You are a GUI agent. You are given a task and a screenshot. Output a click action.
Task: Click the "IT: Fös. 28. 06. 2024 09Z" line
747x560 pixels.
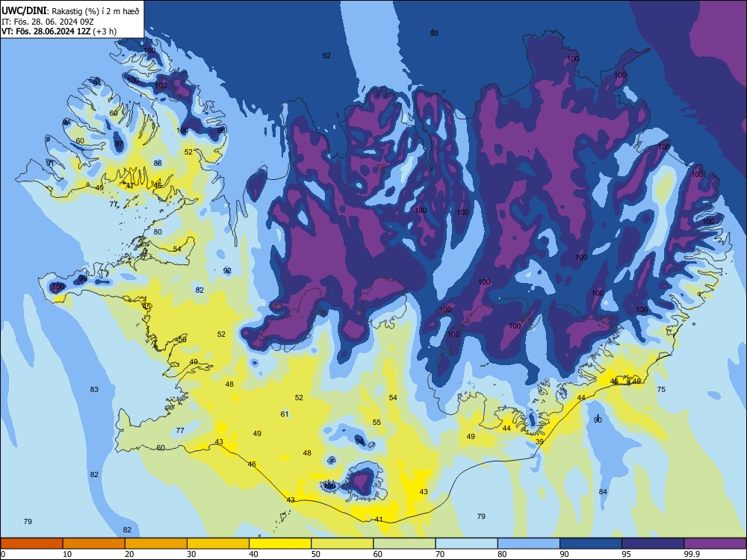pos(48,22)
